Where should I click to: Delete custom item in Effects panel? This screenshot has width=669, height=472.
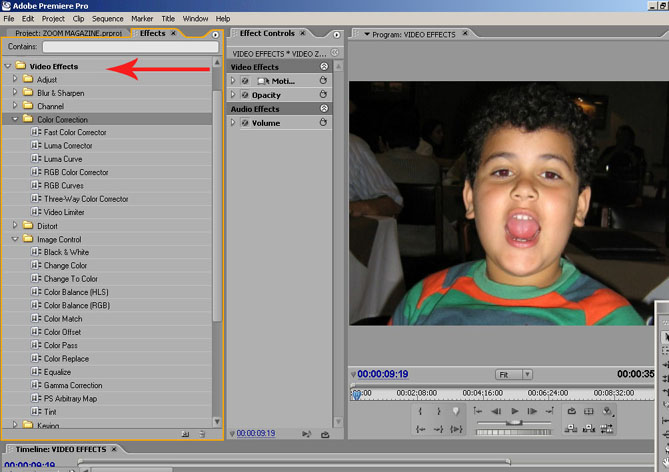point(203,434)
